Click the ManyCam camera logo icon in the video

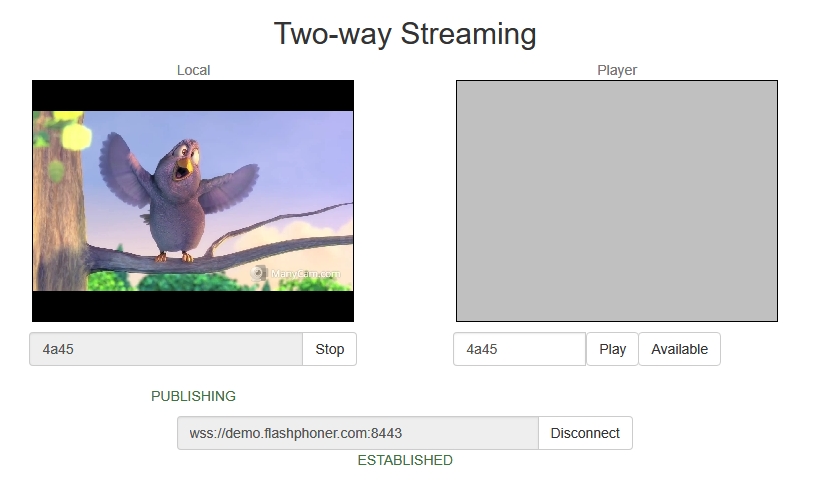pos(258,273)
